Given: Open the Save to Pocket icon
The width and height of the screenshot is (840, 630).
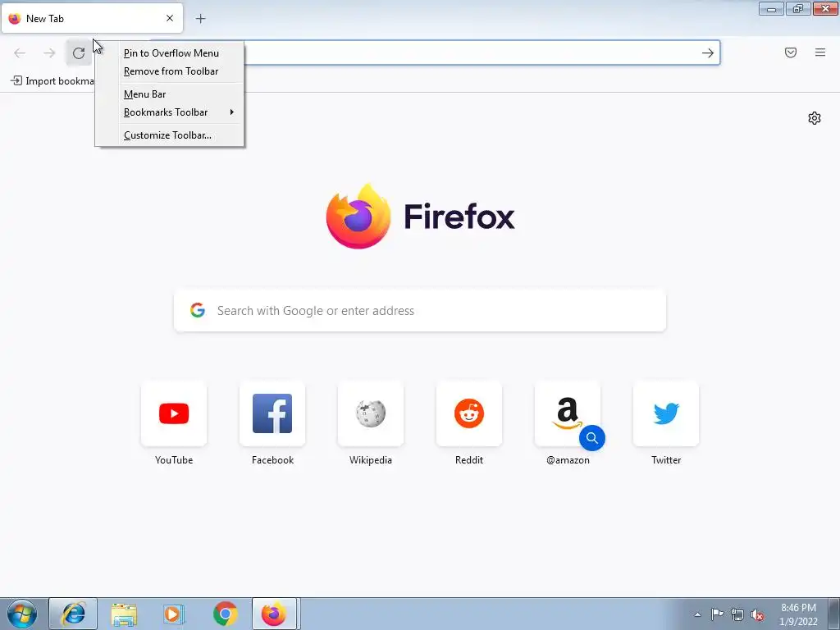Looking at the screenshot, I should coord(791,52).
